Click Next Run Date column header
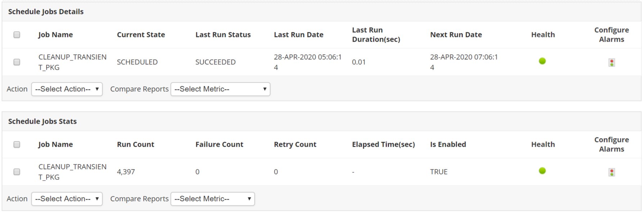The width and height of the screenshot is (644, 213). (x=456, y=35)
